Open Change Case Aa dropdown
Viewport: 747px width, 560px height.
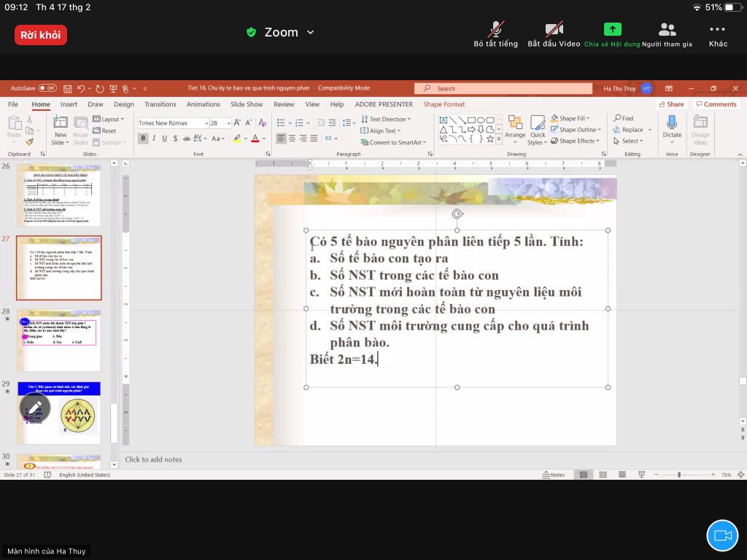click(217, 138)
